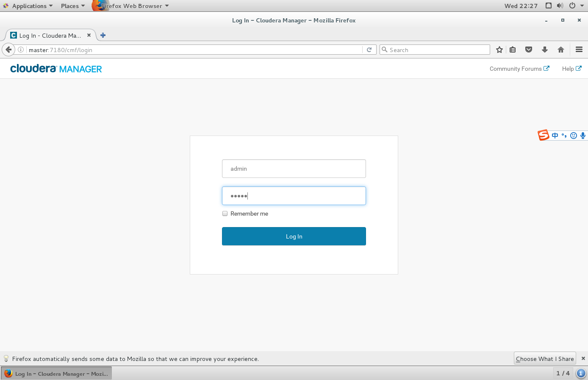Open the Help link
588x380 pixels.
571,69
